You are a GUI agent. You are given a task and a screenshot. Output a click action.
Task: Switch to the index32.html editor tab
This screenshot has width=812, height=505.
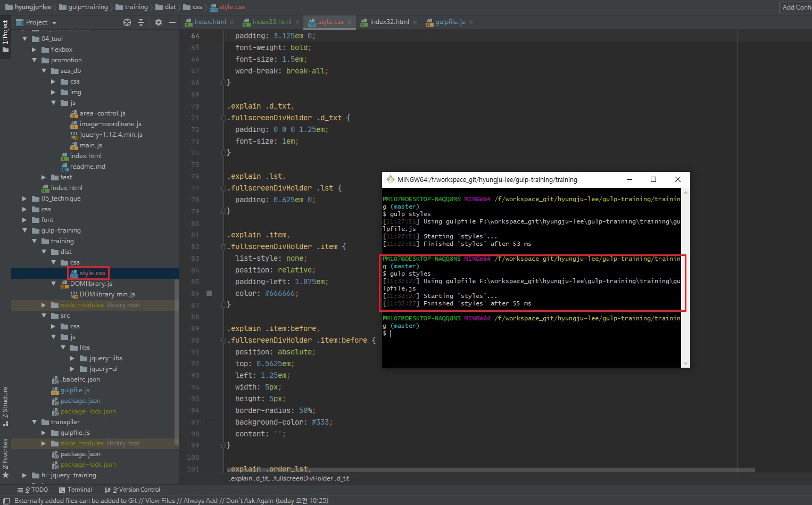[x=389, y=22]
